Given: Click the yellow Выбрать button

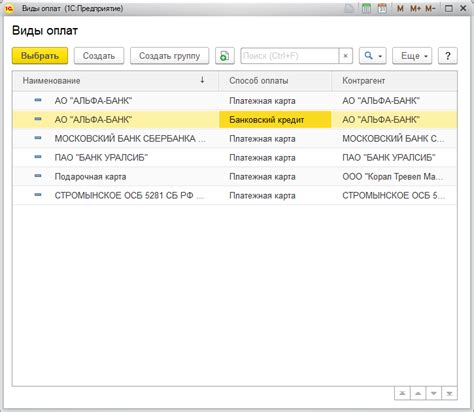Looking at the screenshot, I should pyautogui.click(x=40, y=56).
